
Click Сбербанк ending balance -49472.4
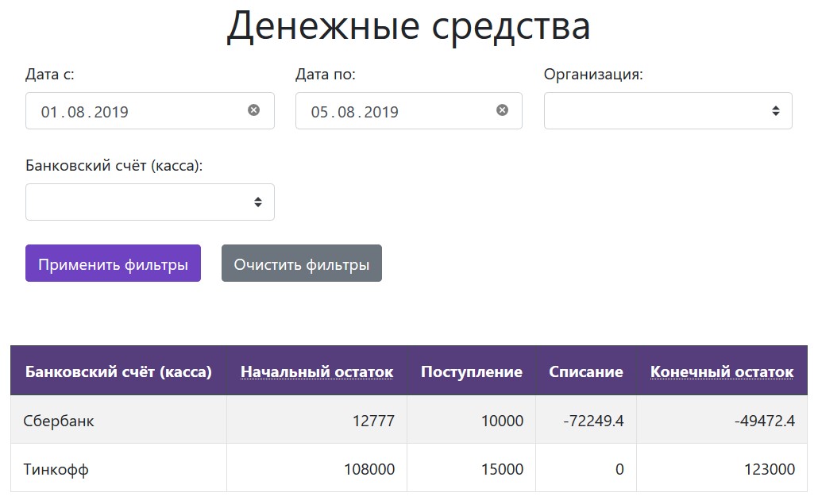click(x=765, y=421)
